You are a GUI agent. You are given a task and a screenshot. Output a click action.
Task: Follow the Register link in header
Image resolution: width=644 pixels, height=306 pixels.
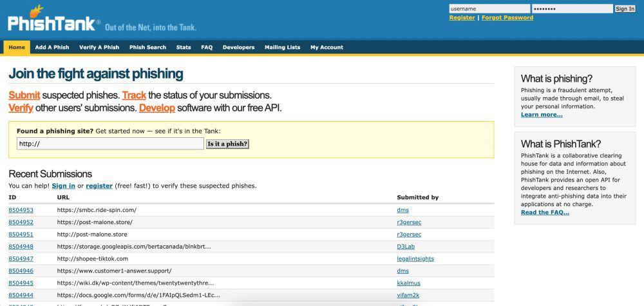[462, 17]
